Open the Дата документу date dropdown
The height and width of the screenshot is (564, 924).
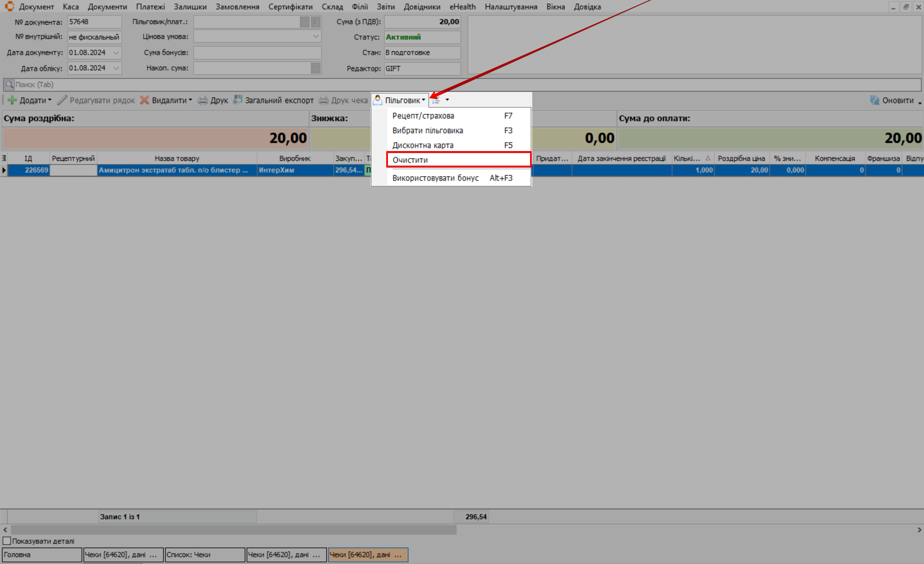click(x=116, y=53)
